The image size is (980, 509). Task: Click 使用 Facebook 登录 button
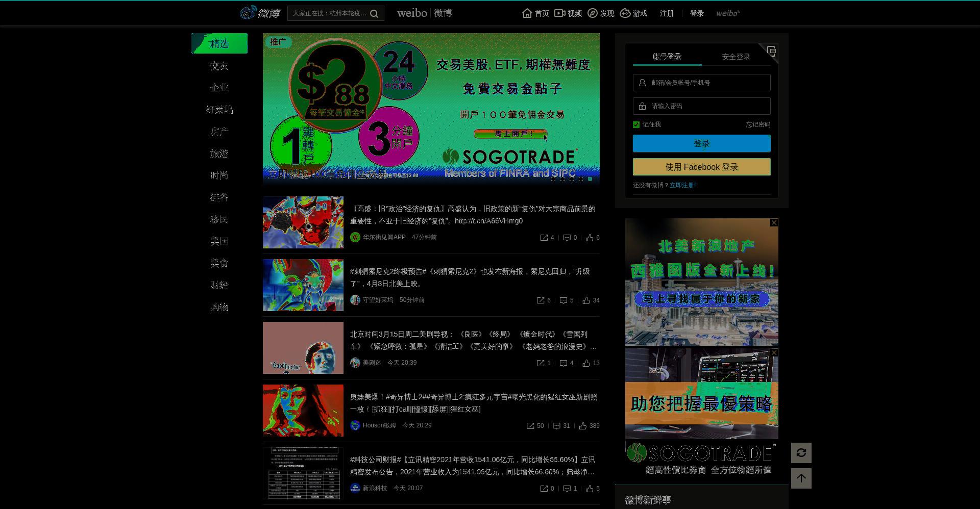[x=702, y=167]
